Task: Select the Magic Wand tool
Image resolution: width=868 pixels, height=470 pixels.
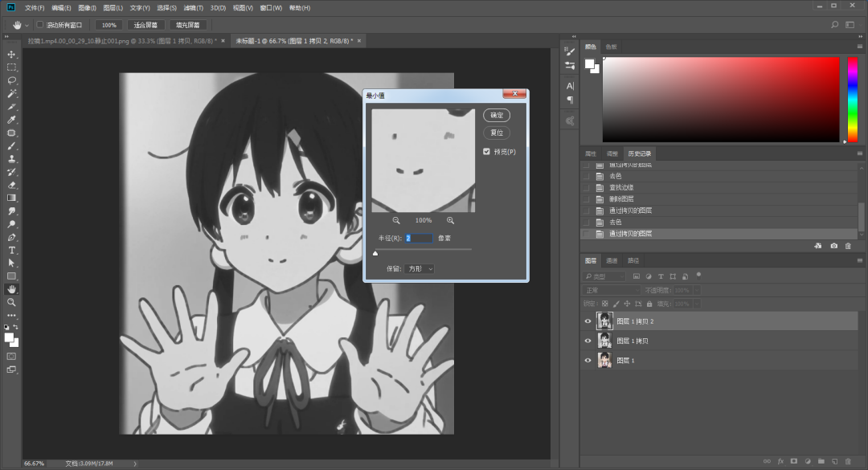Action: tap(11, 93)
